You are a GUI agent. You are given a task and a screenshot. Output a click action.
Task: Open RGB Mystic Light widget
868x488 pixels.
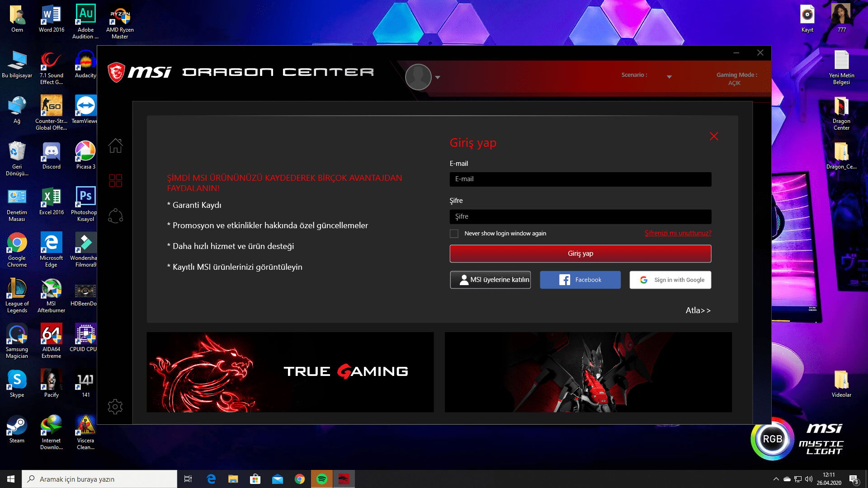(772, 439)
